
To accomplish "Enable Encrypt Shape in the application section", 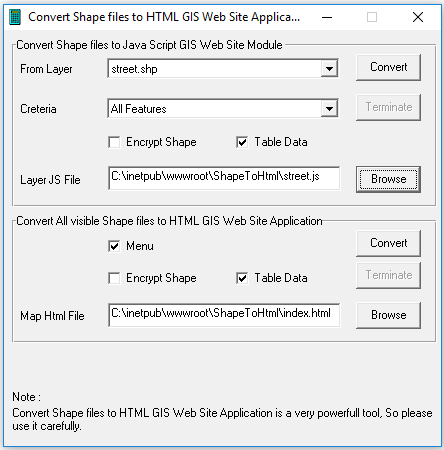I will pyautogui.click(x=114, y=278).
